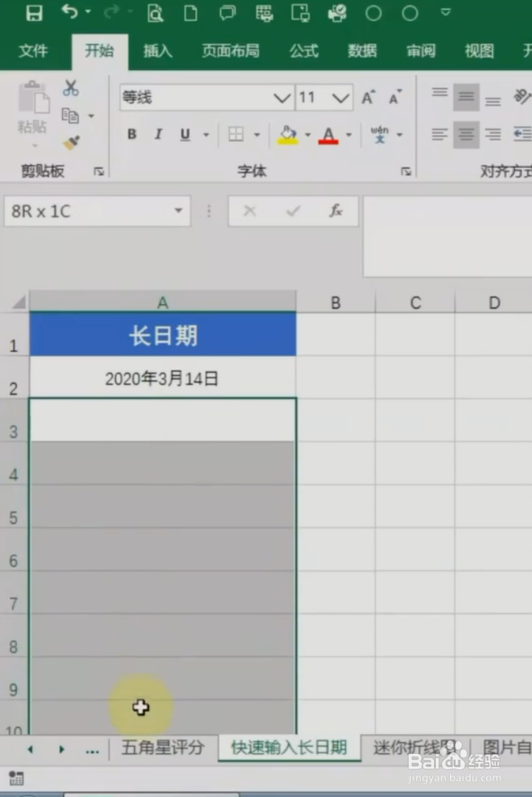Select the cell with 2020年3月14日
The width and height of the screenshot is (532, 797).
(163, 377)
